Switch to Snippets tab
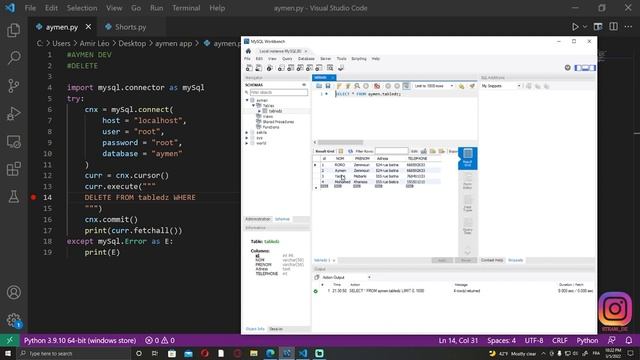Viewport: 640px width, 360px height. click(516, 260)
